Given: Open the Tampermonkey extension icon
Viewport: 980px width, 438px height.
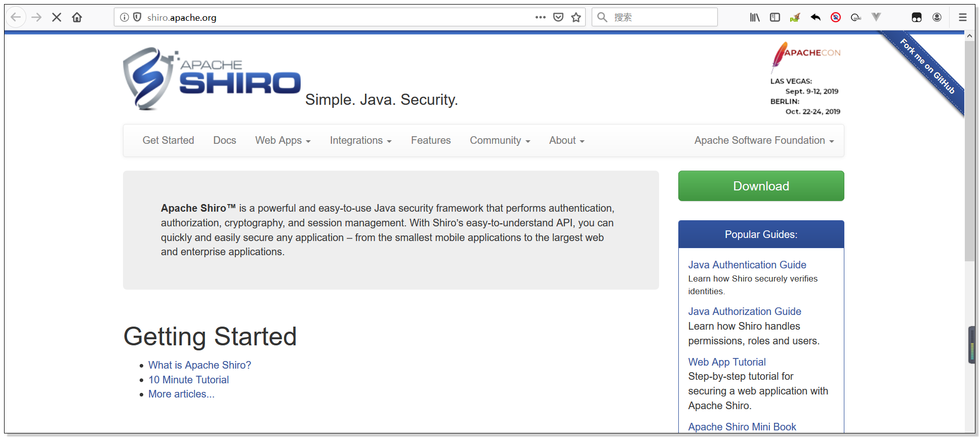Looking at the screenshot, I should coord(917,17).
